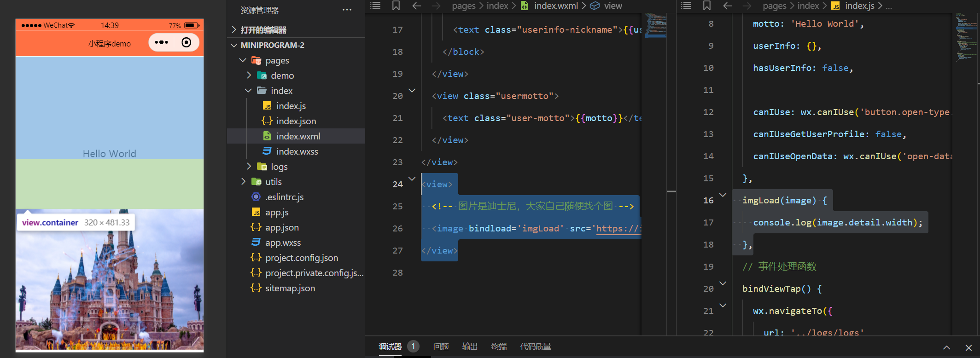Viewport: 980px width, 358px height.
Task: Select index.wxml file in the tree
Action: pyautogui.click(x=296, y=136)
